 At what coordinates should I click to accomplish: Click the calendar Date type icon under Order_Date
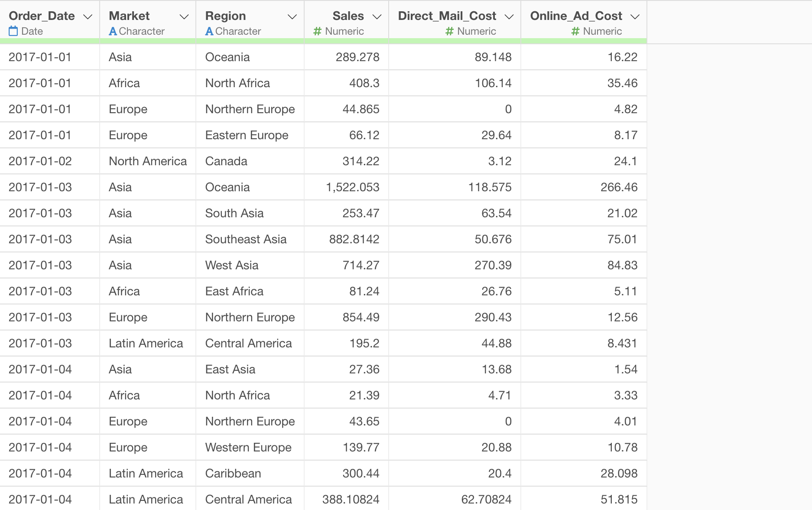[x=13, y=31]
